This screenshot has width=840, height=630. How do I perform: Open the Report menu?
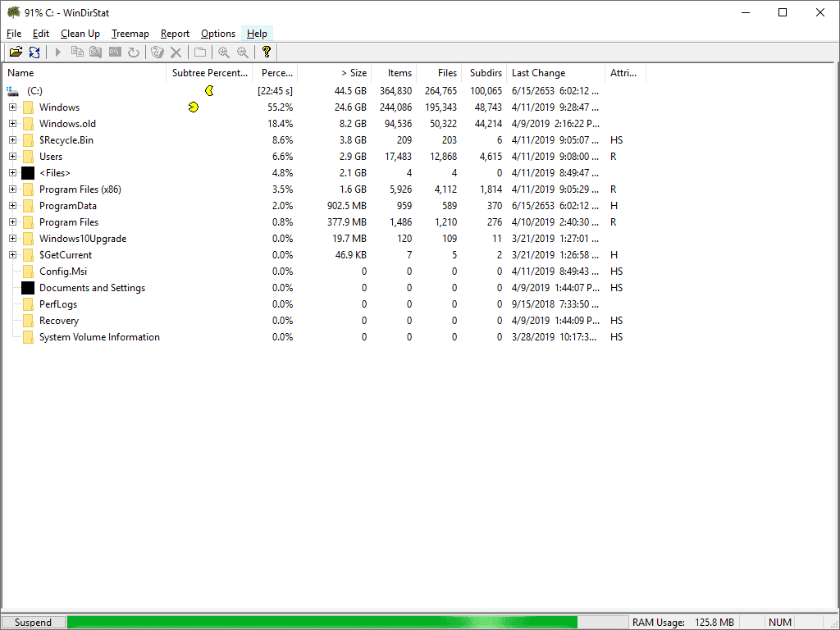click(x=176, y=33)
